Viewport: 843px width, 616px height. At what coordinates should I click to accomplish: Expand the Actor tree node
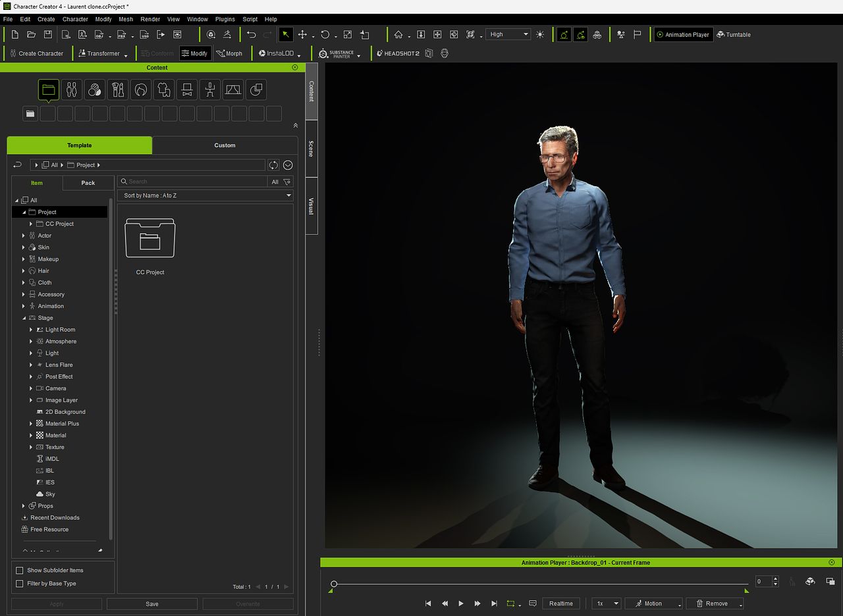click(24, 236)
